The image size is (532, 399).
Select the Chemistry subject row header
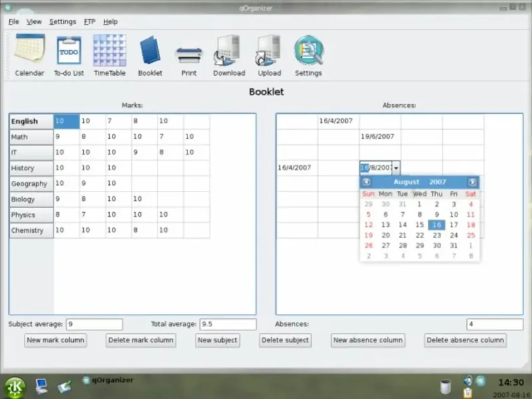tap(31, 231)
